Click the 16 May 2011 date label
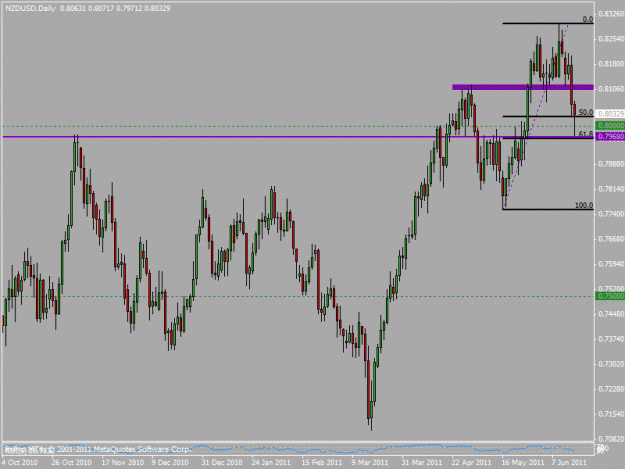Viewport: 625px width, 469px height. [523, 463]
